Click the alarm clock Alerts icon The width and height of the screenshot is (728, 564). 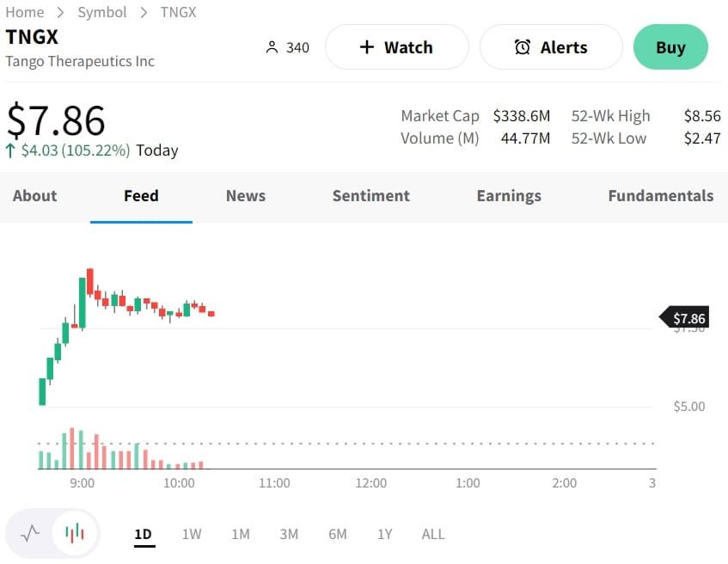[523, 47]
